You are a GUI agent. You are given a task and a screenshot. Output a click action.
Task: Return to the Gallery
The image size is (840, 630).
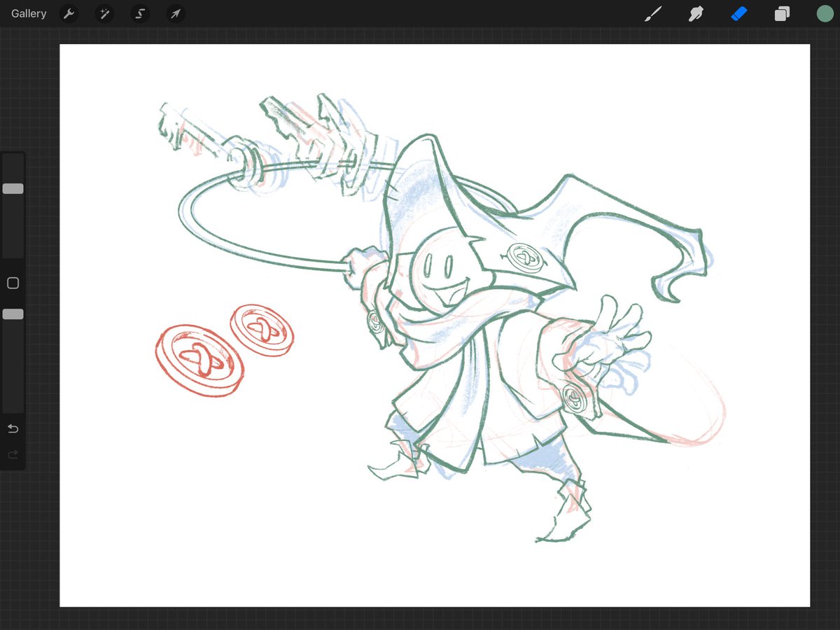coord(28,13)
